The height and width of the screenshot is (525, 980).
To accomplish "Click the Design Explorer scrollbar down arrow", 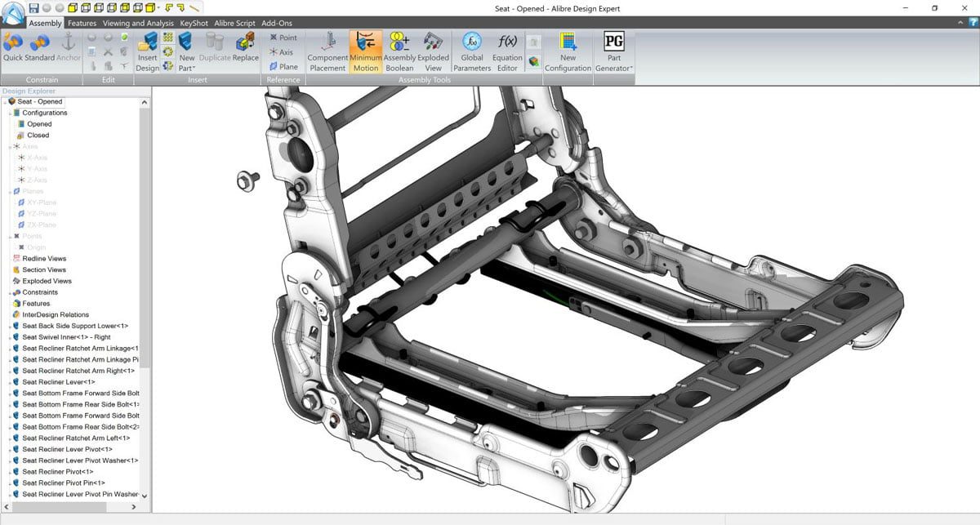I will pyautogui.click(x=145, y=496).
